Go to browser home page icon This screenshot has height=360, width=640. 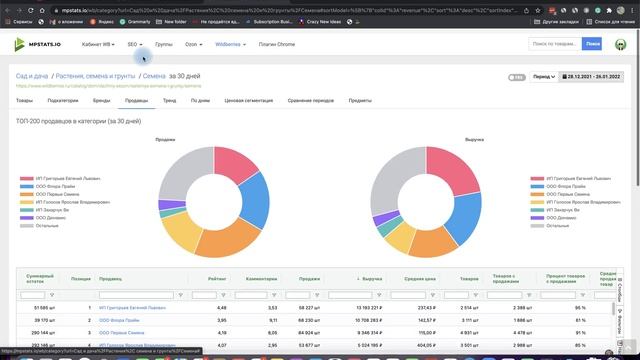(x=42, y=10)
